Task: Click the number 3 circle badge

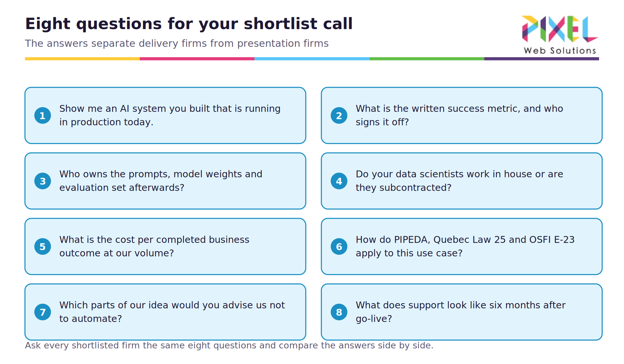Action: [x=43, y=181]
